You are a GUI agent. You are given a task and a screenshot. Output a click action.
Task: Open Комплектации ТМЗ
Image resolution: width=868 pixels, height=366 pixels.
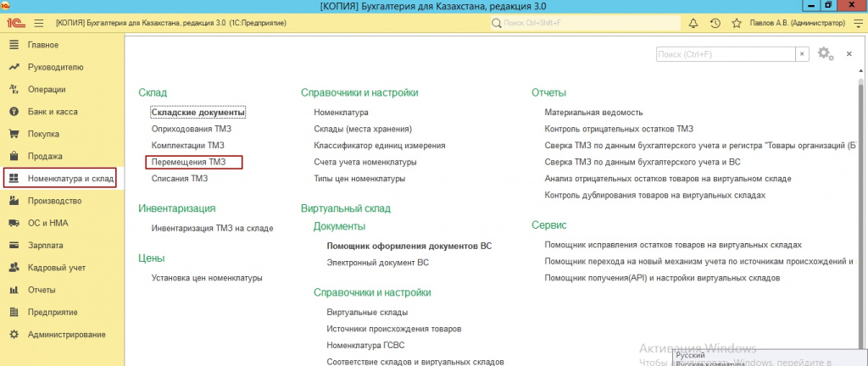point(188,146)
